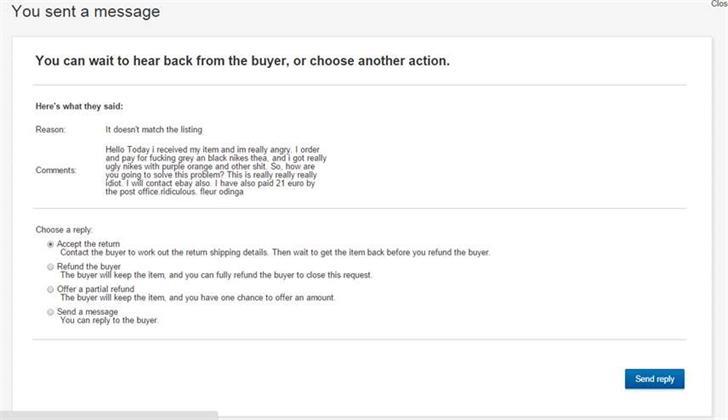
Task: Pick the Send a message radio option
Action: 51,312
